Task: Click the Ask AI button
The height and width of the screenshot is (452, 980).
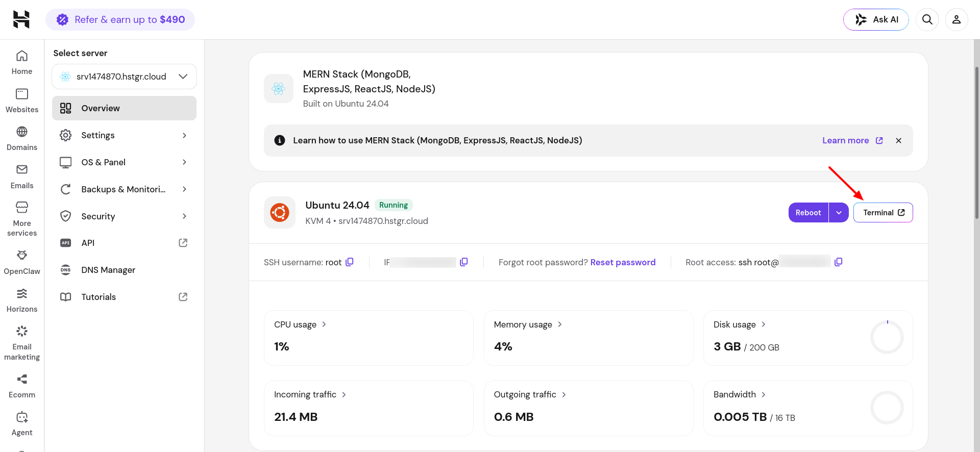Action: click(x=876, y=19)
